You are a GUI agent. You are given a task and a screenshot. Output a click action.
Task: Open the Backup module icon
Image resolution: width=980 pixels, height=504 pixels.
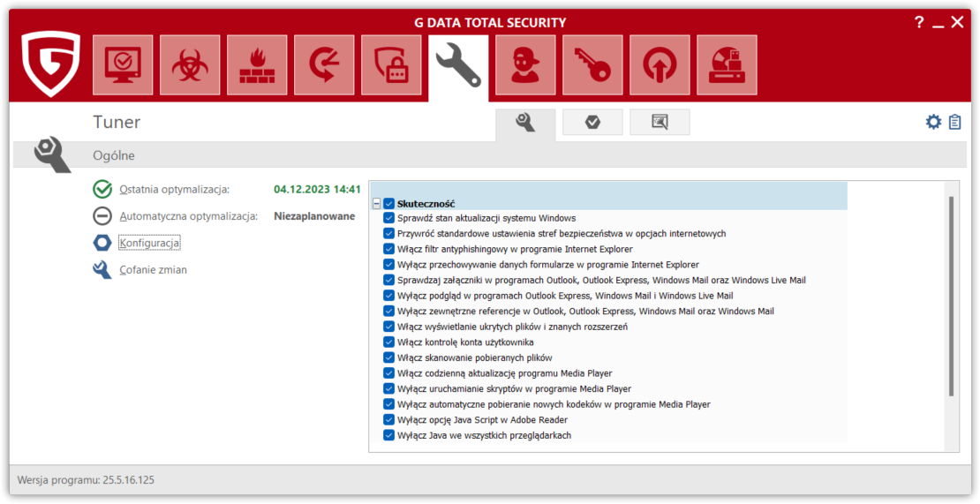(x=324, y=65)
